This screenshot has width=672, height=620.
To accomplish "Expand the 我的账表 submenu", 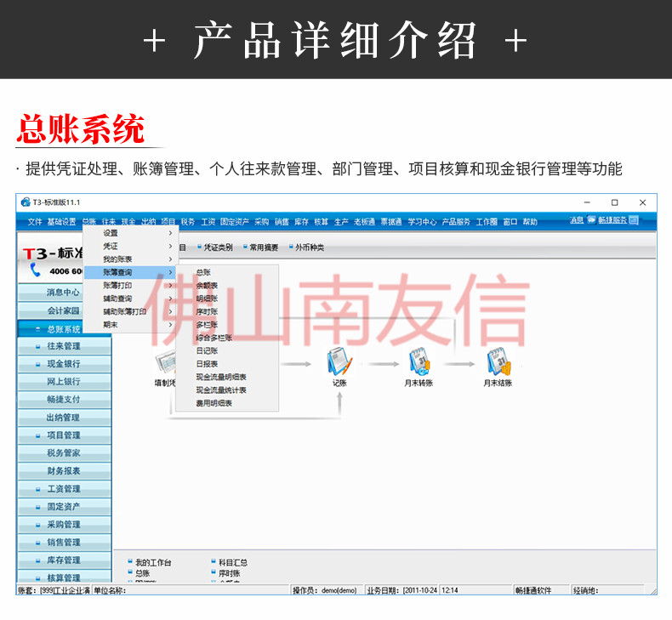I will click(x=131, y=259).
